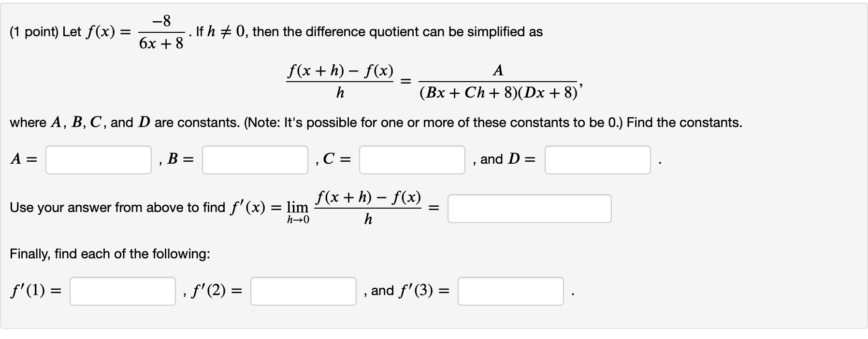
Task: Click the input field for constant B
Action: click(255, 159)
